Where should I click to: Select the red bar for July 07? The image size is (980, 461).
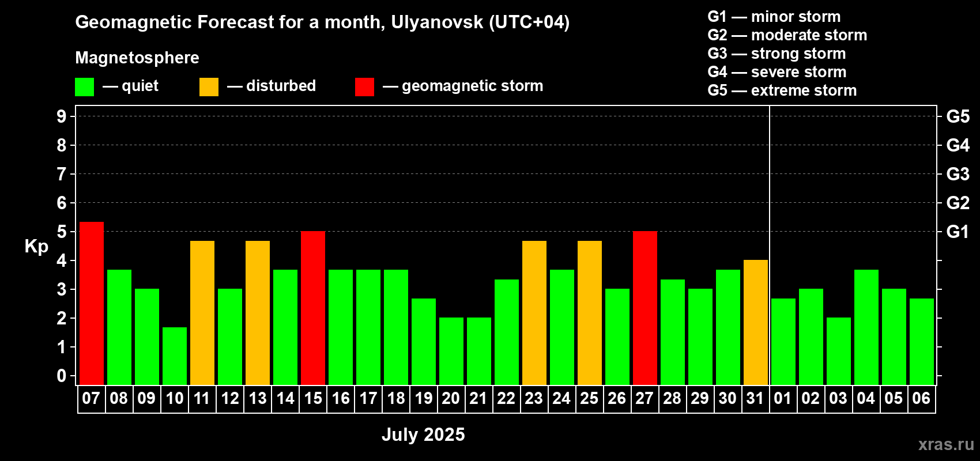[92, 303]
